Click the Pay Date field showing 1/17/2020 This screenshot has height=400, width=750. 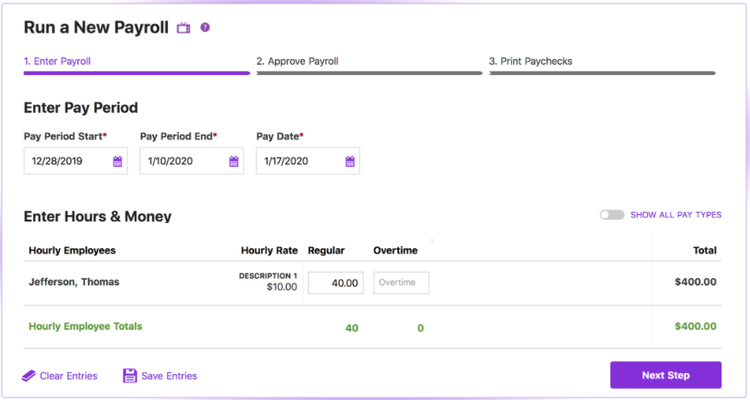(308, 161)
